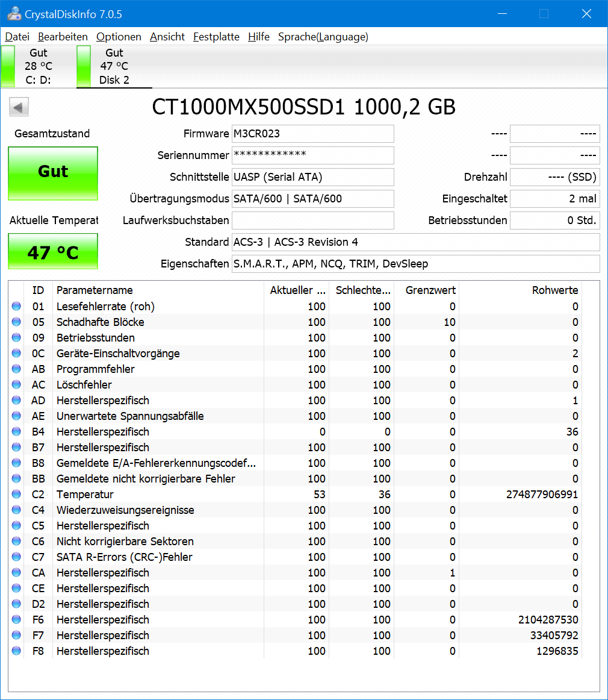Click the Schnittstelle field UASP (Serial ATA)

[312, 177]
